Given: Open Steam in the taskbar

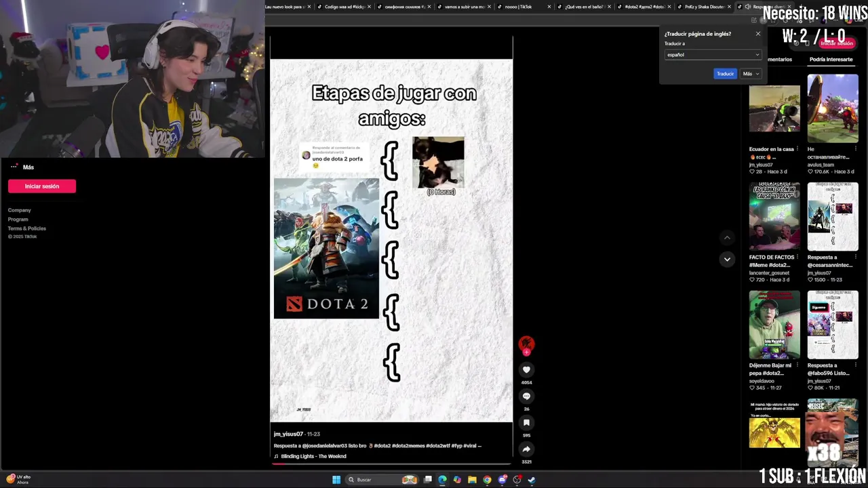Looking at the screenshot, I should tap(532, 480).
